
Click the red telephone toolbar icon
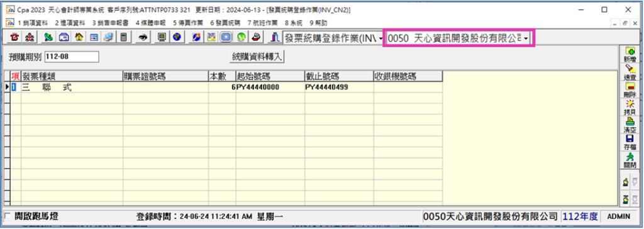click(14, 37)
